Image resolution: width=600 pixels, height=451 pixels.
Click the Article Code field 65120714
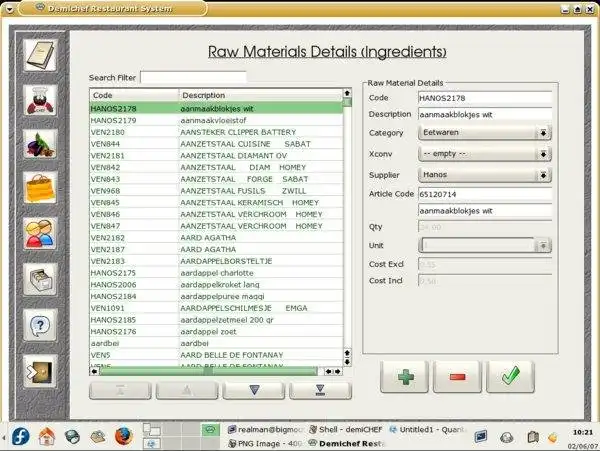click(485, 194)
